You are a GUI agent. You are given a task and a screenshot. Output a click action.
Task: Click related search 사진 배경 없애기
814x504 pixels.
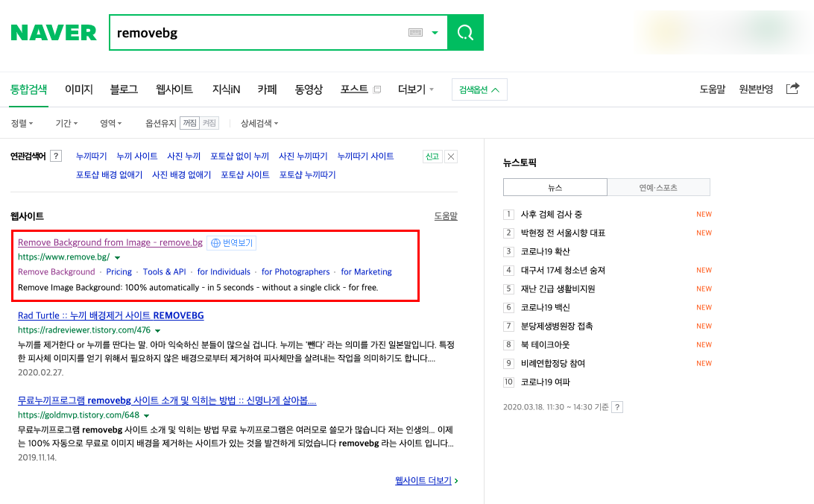(181, 175)
